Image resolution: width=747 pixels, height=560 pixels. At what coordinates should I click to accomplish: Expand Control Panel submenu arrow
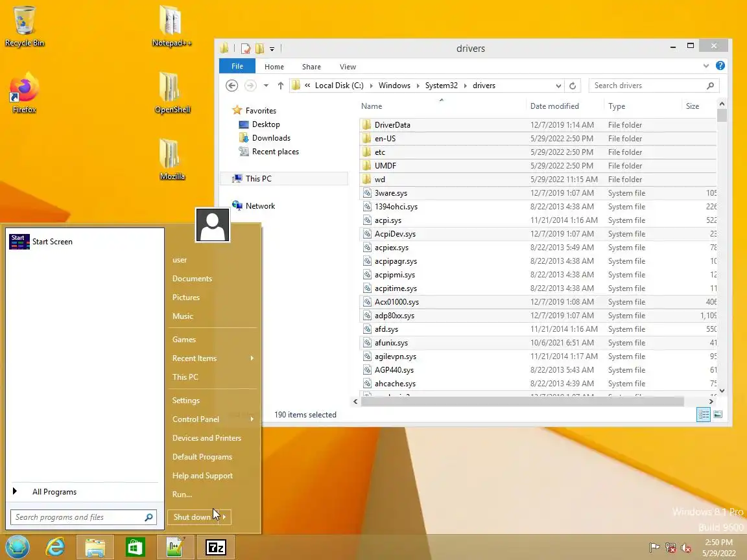[x=252, y=419]
